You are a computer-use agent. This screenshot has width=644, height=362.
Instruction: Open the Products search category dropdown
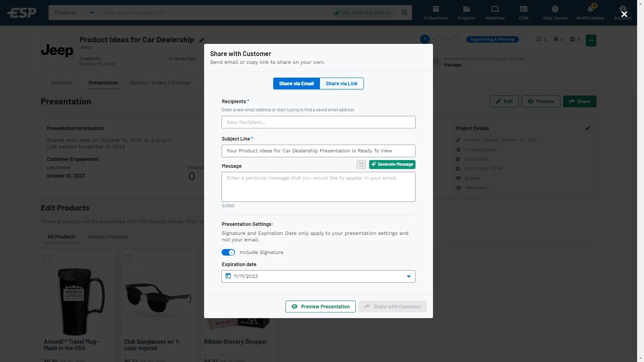(x=73, y=13)
